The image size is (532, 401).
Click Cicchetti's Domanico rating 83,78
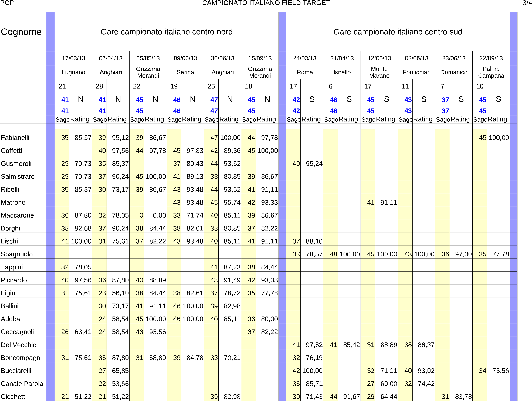[463, 397]
